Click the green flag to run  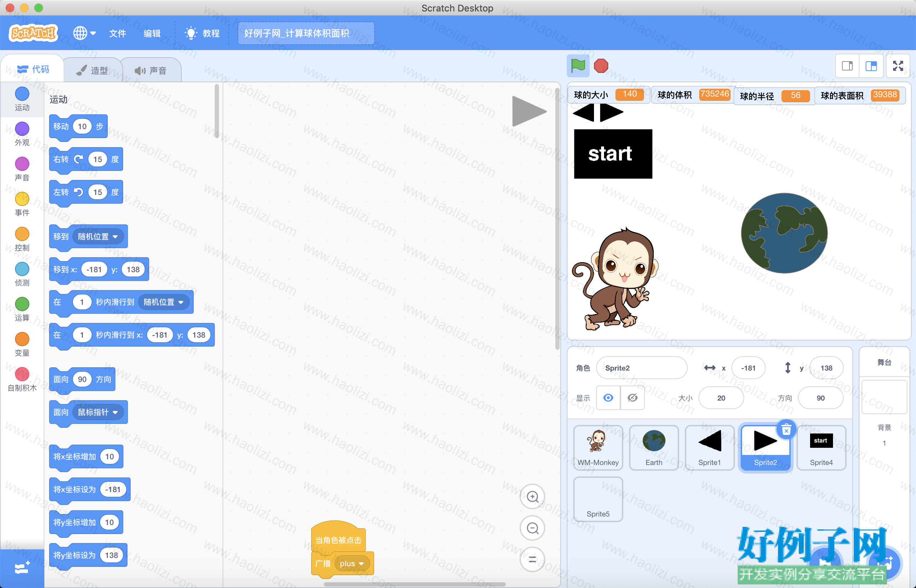pyautogui.click(x=578, y=66)
